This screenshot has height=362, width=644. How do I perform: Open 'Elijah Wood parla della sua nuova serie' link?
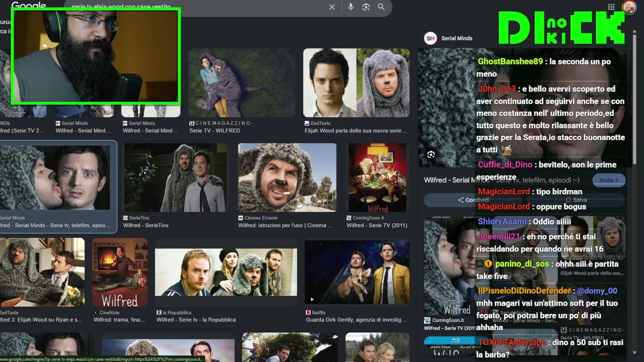coord(355,131)
